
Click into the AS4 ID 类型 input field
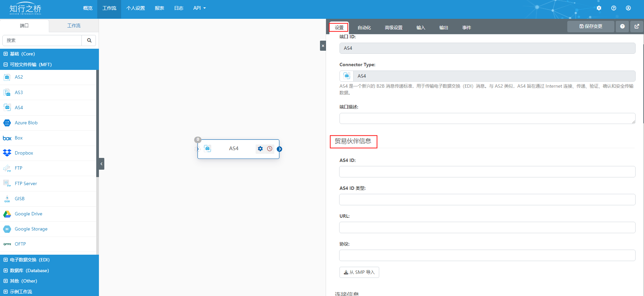[x=487, y=200]
